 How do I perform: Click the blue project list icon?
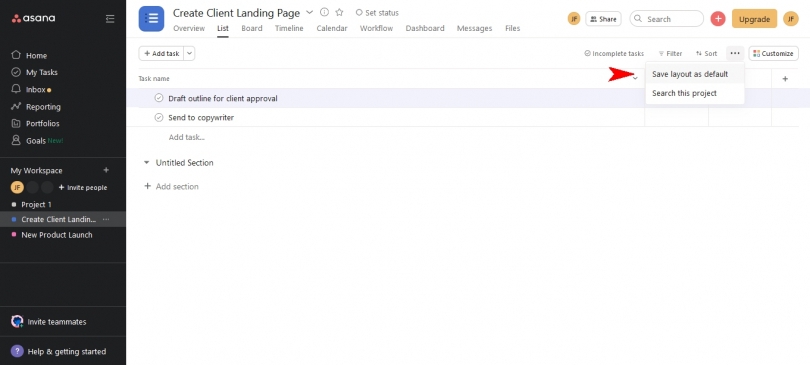(x=151, y=19)
